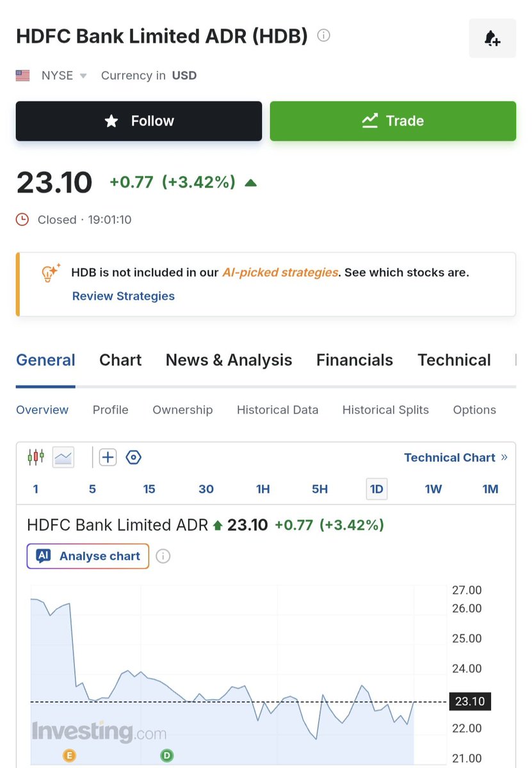Click the 23.10 price label on axis
532x768 pixels.
click(470, 701)
